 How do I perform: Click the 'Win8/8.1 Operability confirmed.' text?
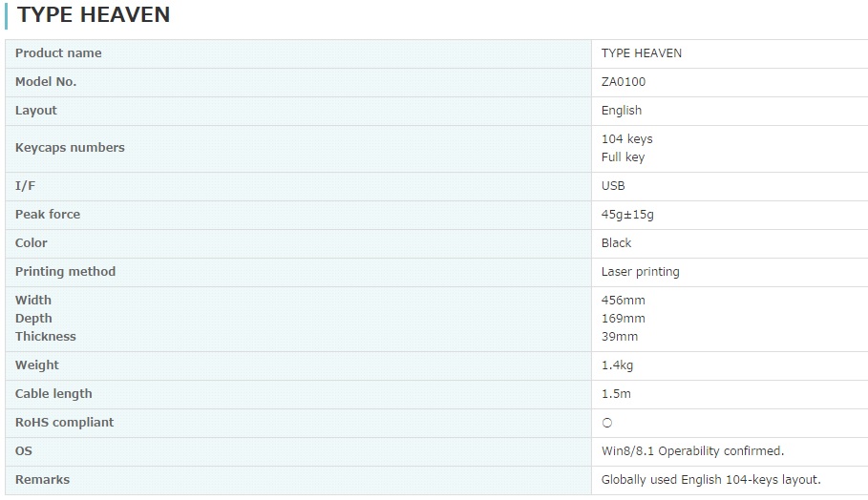(692, 451)
